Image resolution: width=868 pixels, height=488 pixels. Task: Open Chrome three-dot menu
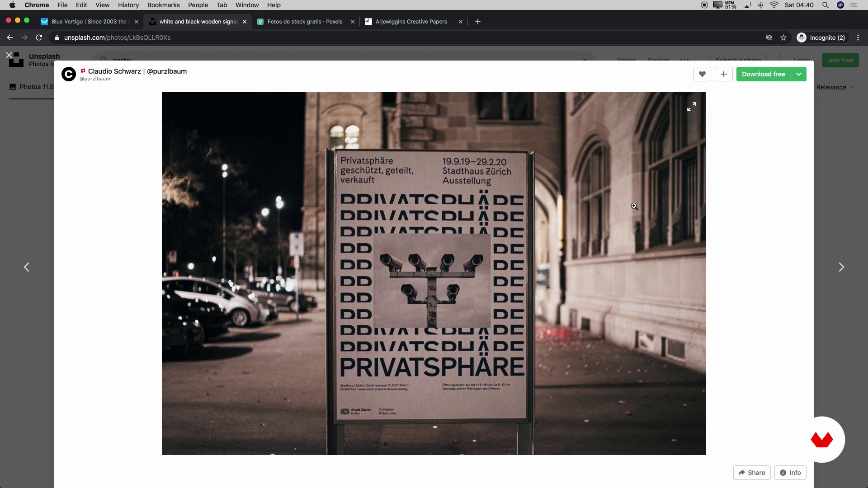858,38
